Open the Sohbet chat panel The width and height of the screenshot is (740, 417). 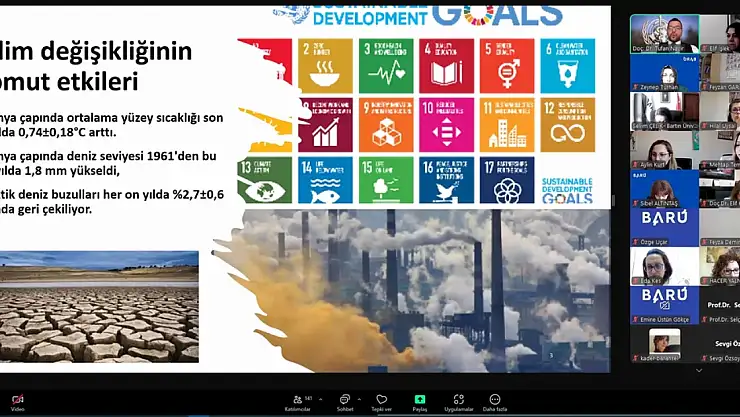point(345,403)
